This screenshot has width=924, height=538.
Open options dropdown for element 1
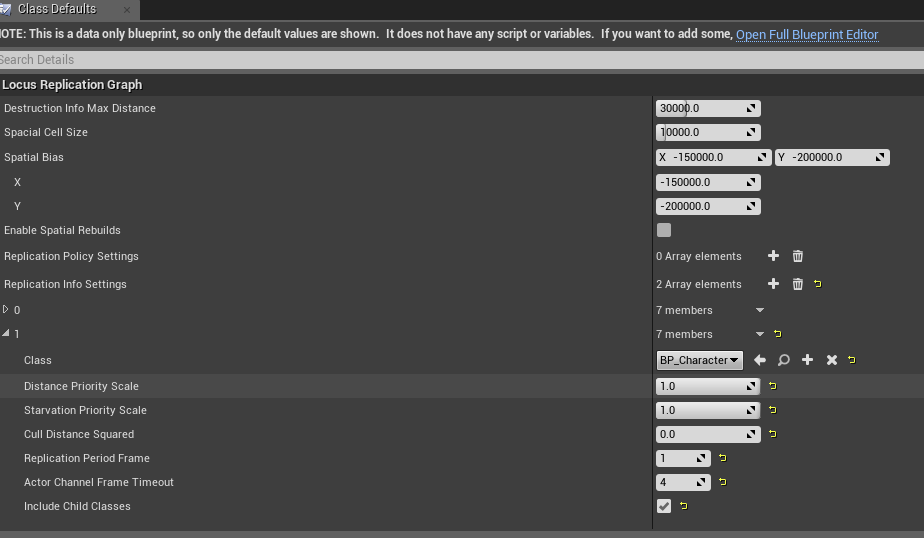[x=760, y=334]
